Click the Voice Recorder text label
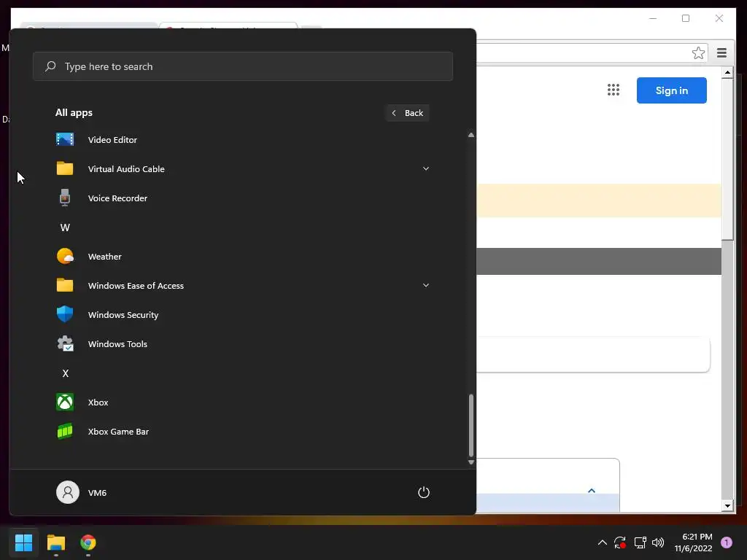Image resolution: width=747 pixels, height=560 pixels. click(117, 198)
